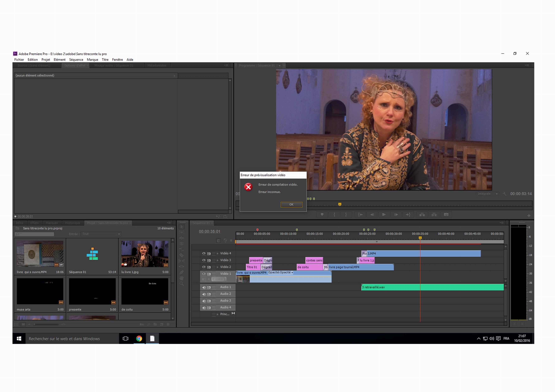Click Mark Out brace button
Image resolution: width=555 pixels, height=392 pixels.
346,214
